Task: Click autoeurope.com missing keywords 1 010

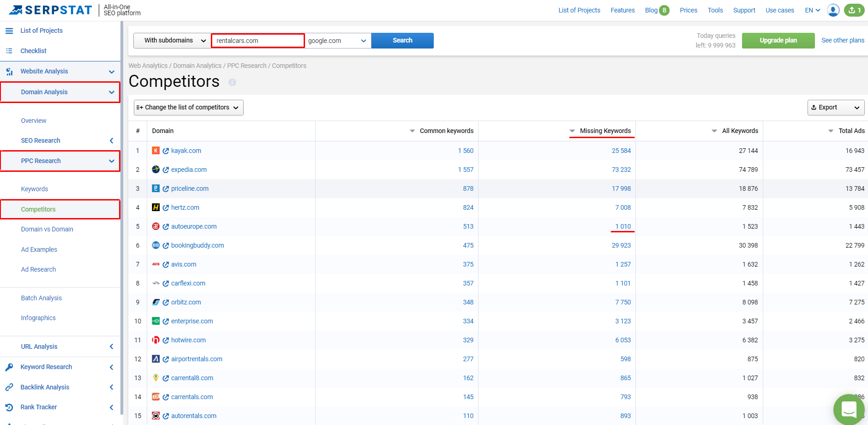Action: (x=623, y=226)
